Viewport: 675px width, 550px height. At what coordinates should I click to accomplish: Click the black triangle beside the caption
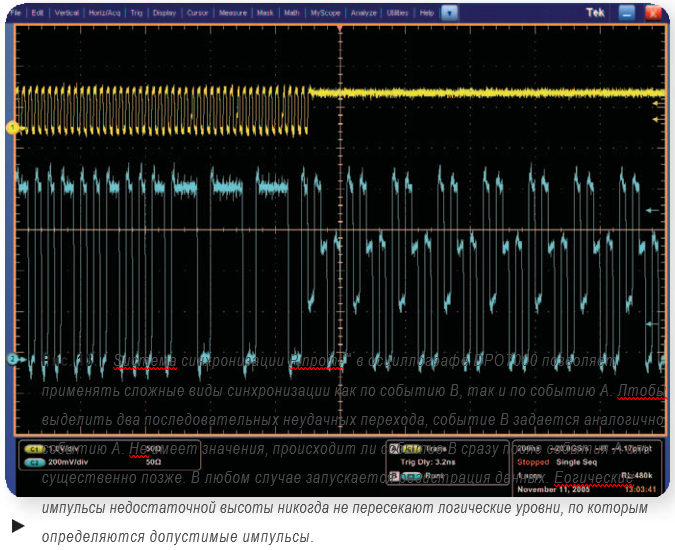[x=18, y=525]
